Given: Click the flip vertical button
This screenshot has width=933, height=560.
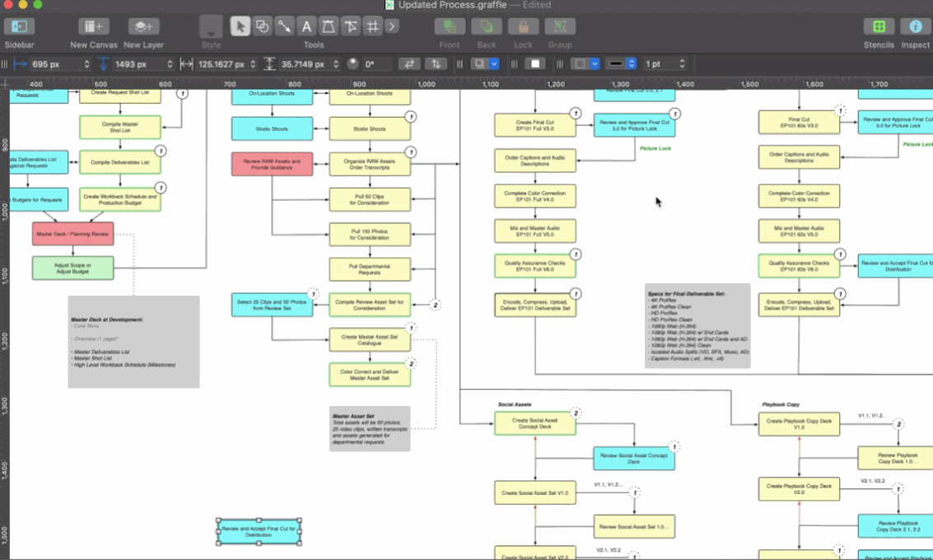Looking at the screenshot, I should [x=435, y=63].
